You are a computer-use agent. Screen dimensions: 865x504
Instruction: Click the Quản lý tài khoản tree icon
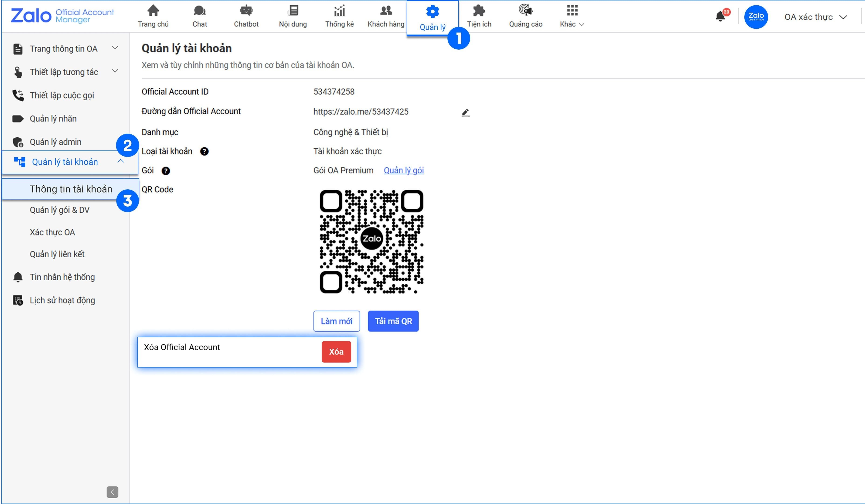(20, 162)
